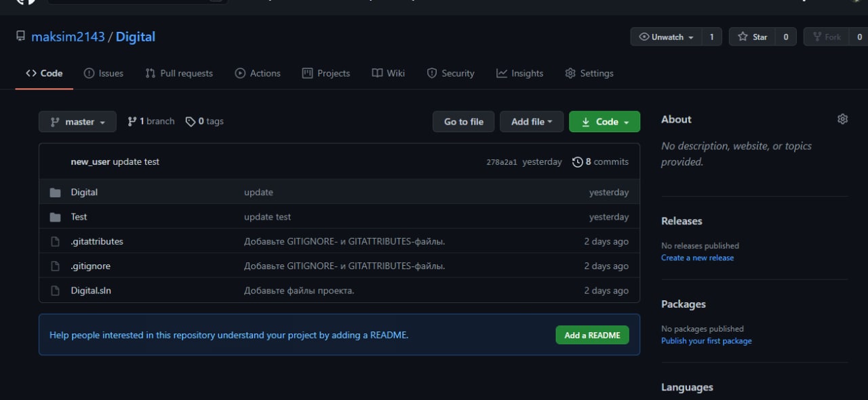The width and height of the screenshot is (868, 400).
Task: Open the green Code download dropdown
Action: click(604, 122)
